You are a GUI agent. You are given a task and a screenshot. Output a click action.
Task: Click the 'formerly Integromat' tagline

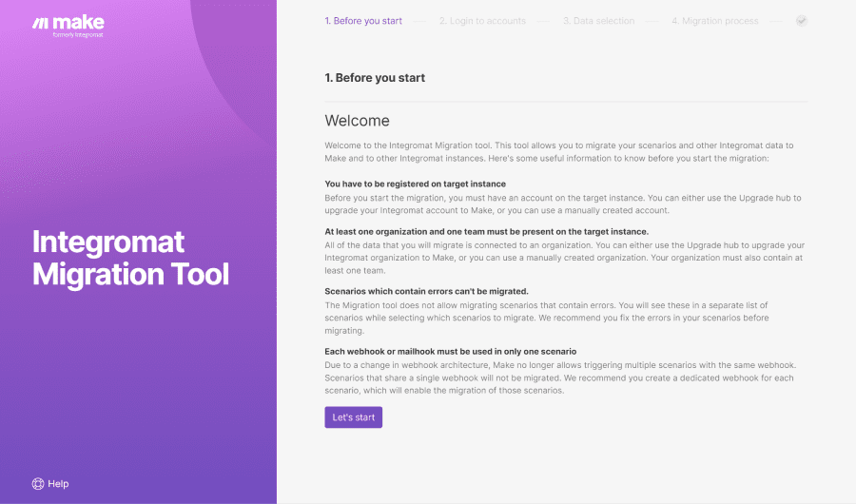78,35
